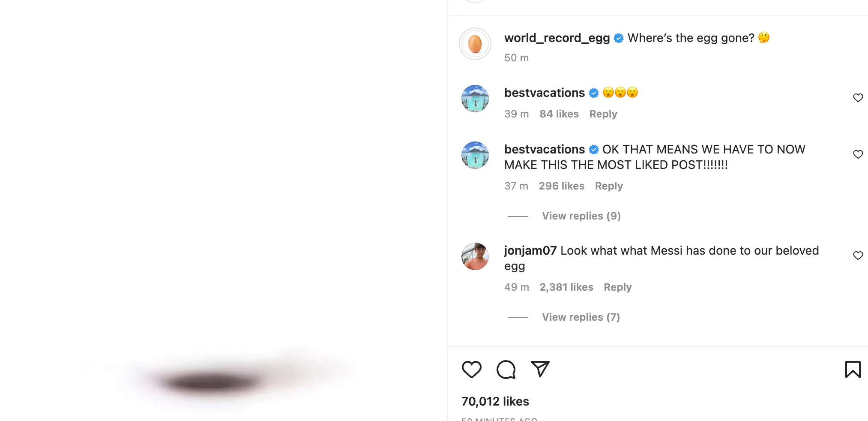The height and width of the screenshot is (421, 868).
Task: Open jonjam07's profile avatar
Action: pos(475,256)
